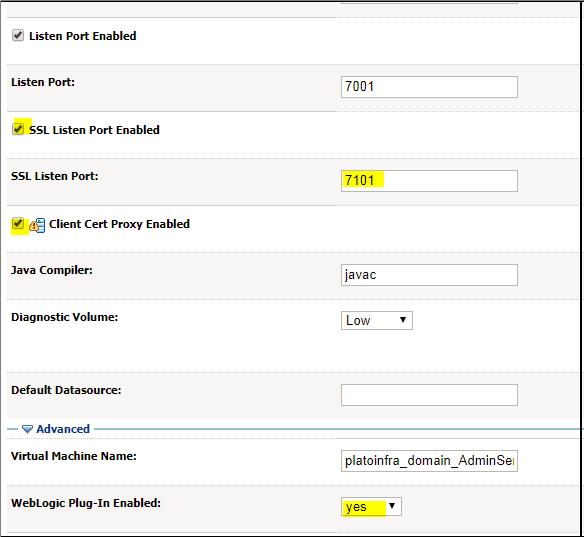Click the empty Default Datasource field

(429, 395)
